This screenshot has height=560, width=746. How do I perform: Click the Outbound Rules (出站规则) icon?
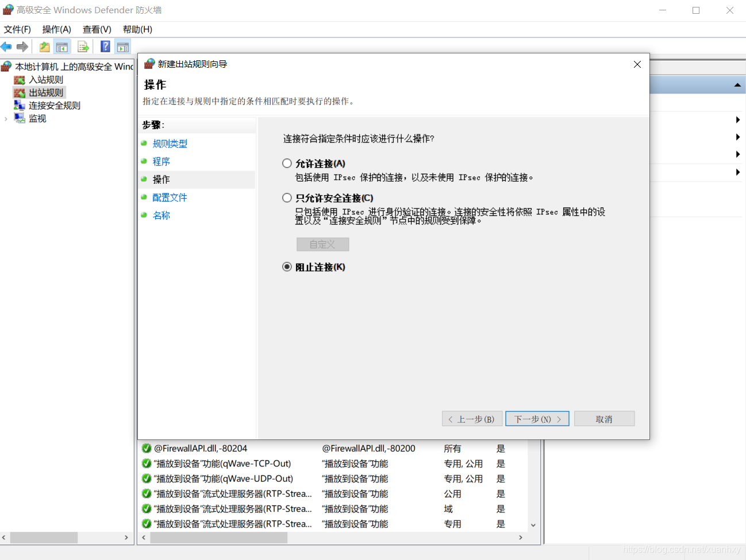point(20,92)
